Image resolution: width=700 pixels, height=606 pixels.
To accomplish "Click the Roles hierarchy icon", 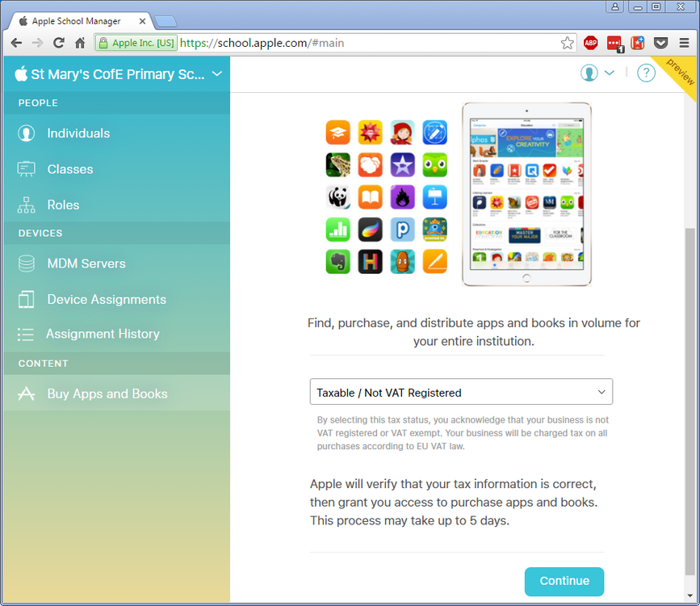I will (27, 204).
